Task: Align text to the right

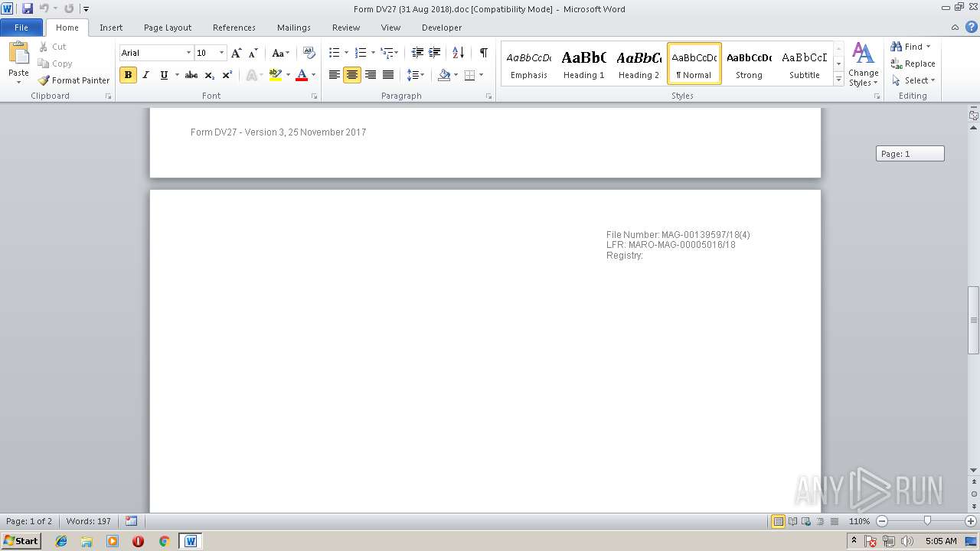Action: [371, 75]
